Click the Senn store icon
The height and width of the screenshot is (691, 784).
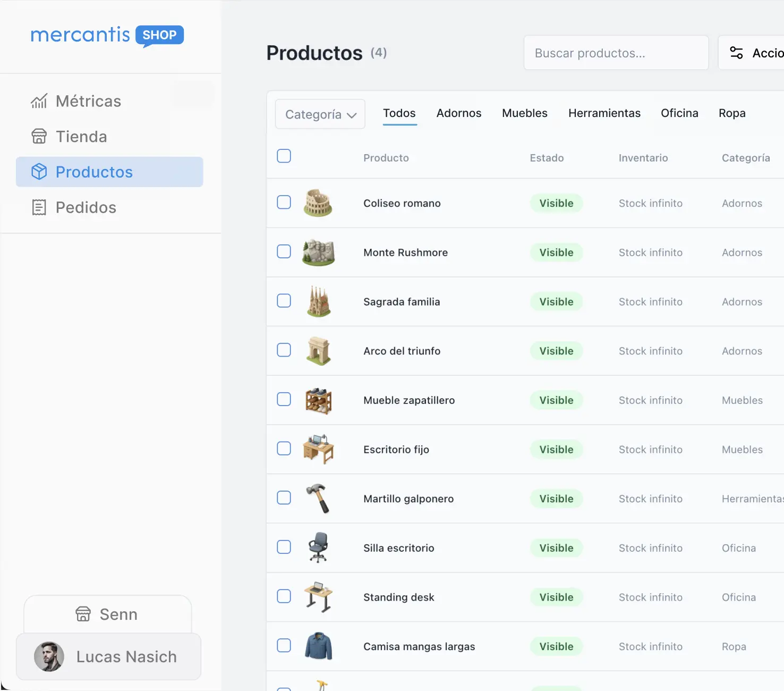pyautogui.click(x=83, y=614)
